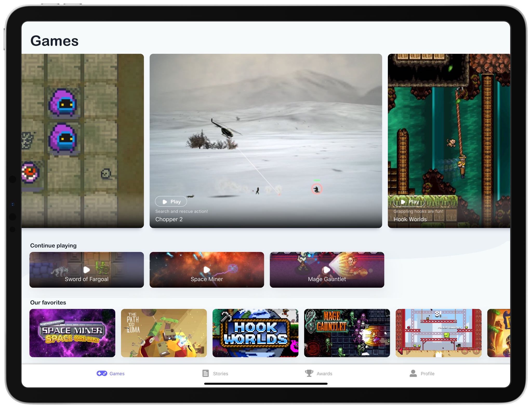Image resolution: width=532 pixels, height=409 pixels.
Task: Open The Path to Luma favorite
Action: pos(164,333)
